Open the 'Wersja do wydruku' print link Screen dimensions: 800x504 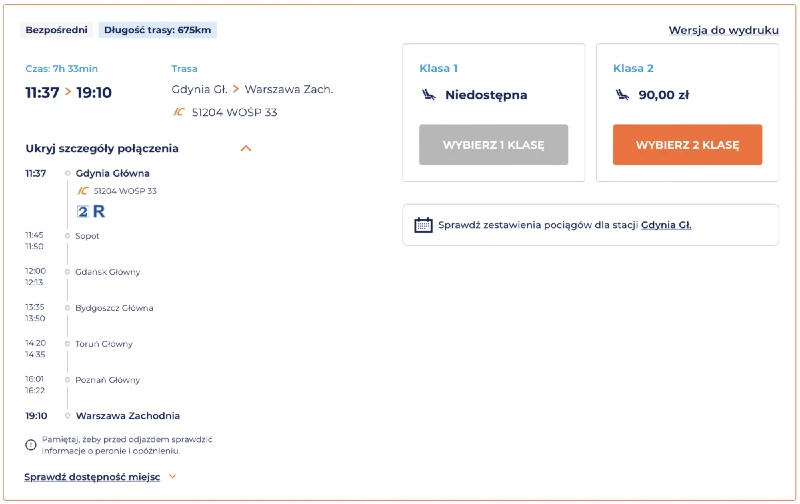723,30
